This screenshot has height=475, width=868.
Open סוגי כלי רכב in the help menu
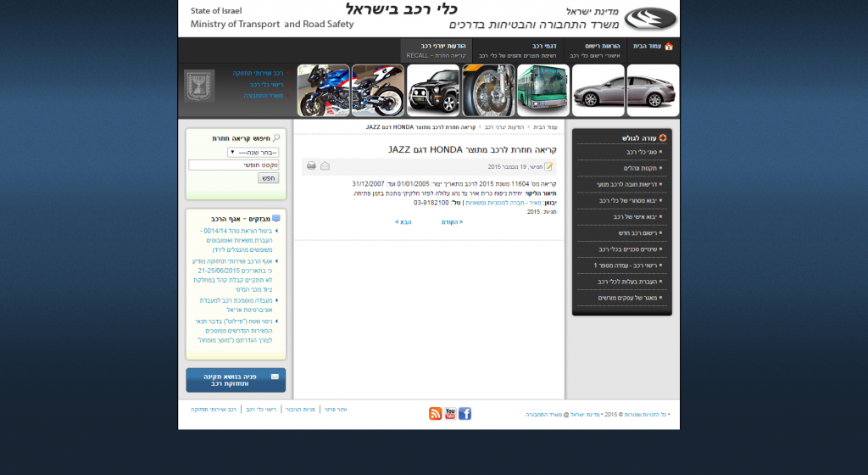pyautogui.click(x=642, y=152)
